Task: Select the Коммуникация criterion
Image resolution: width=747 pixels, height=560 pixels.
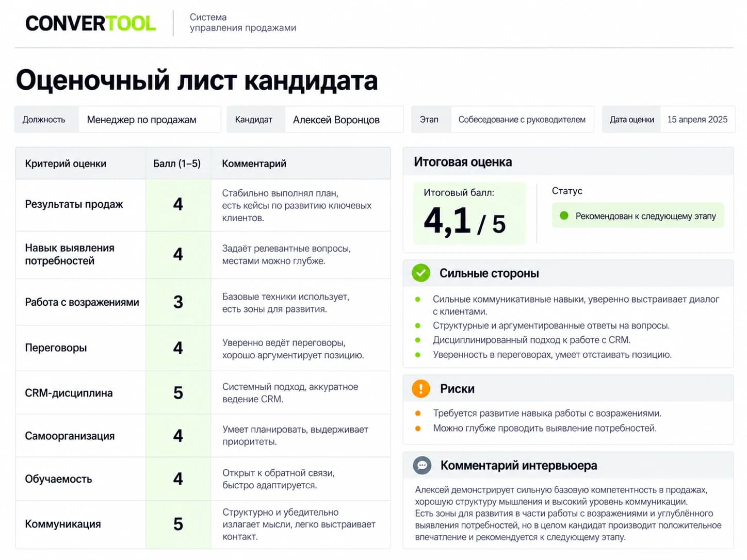Action: (x=63, y=524)
